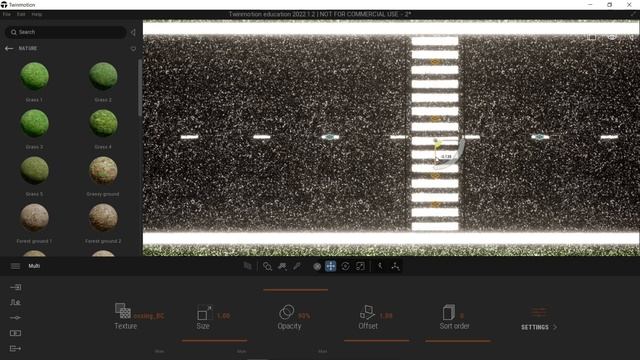
Task: Open the Settings dock slider icon
Action: [x=16, y=318]
